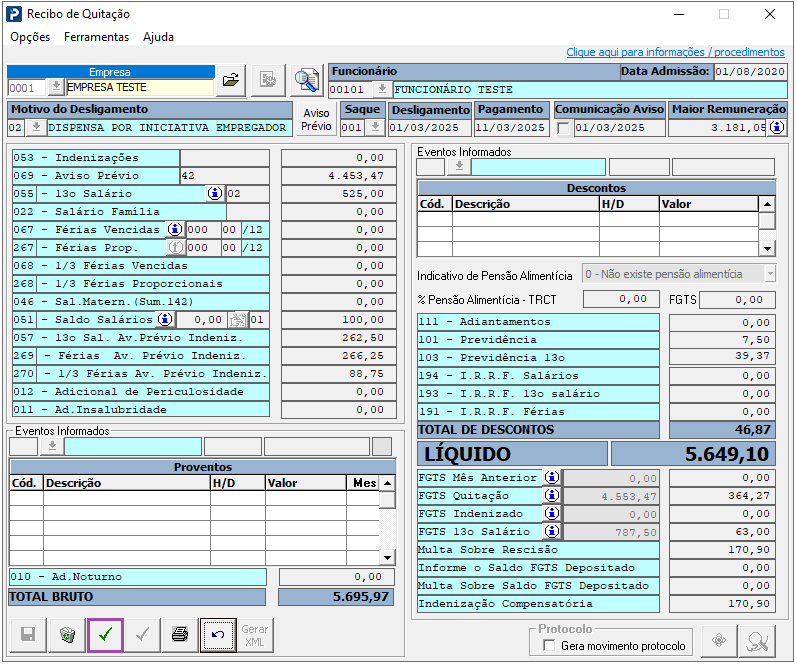Click the recycle bin delete icon

tap(67, 635)
